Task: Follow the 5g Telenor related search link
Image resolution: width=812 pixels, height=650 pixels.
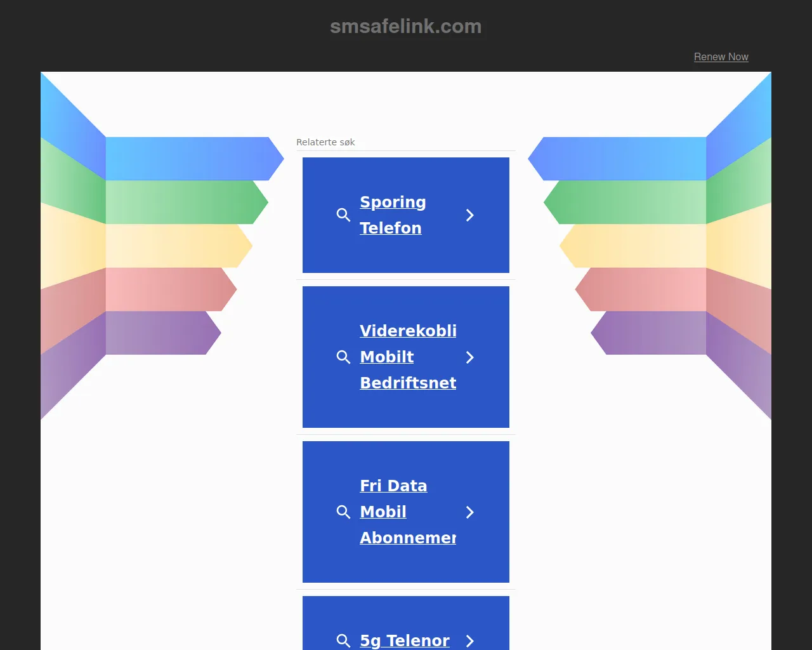Action: [405, 640]
